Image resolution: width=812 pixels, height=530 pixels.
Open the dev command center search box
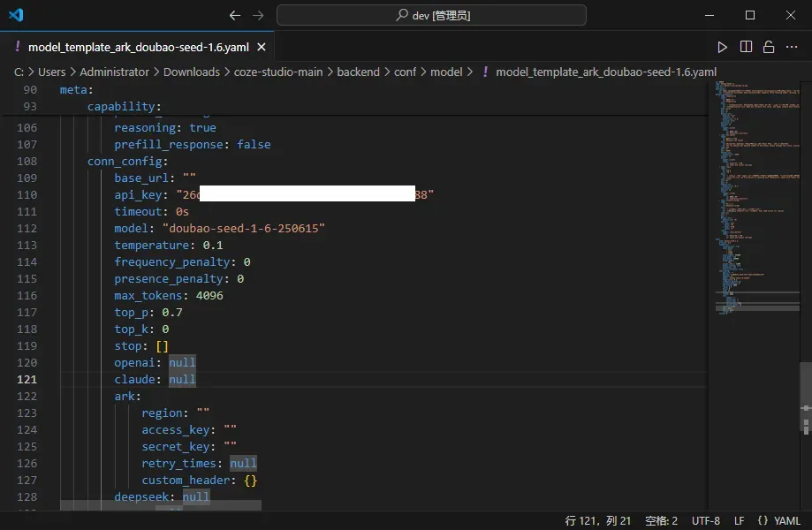click(431, 15)
